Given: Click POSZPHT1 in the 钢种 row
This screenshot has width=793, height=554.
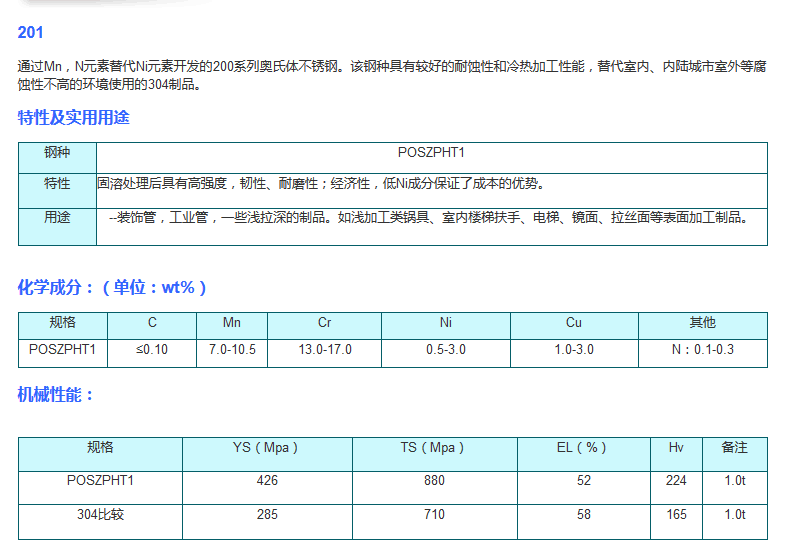Looking at the screenshot, I should click(431, 153).
